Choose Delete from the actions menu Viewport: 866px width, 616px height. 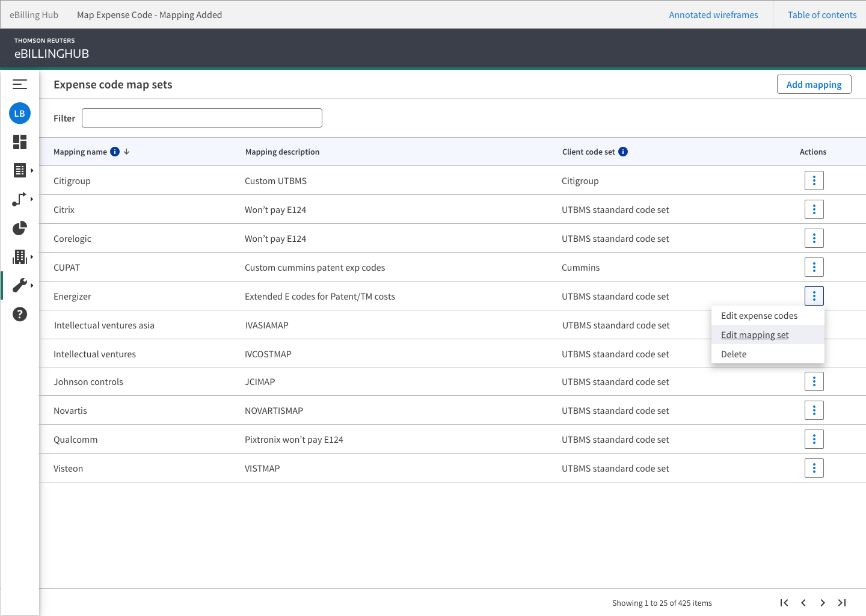(x=767, y=354)
